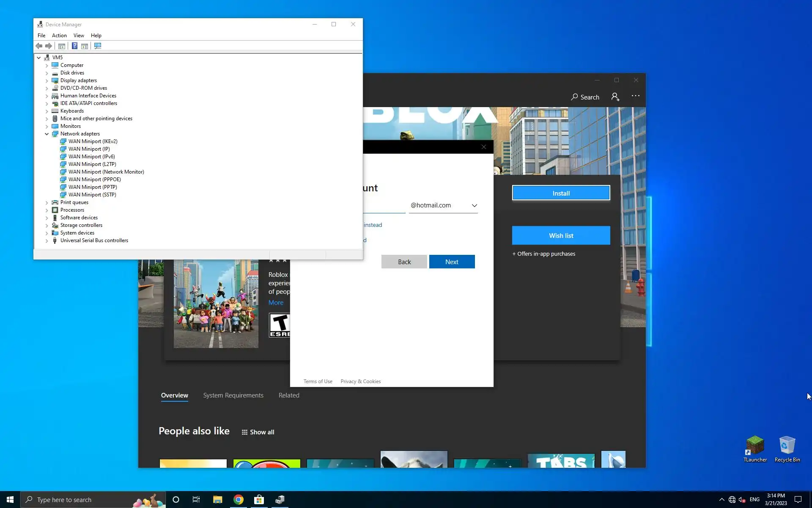Click the Roblox game cover thumbnail
Image resolution: width=812 pixels, height=508 pixels.
pyautogui.click(x=216, y=304)
